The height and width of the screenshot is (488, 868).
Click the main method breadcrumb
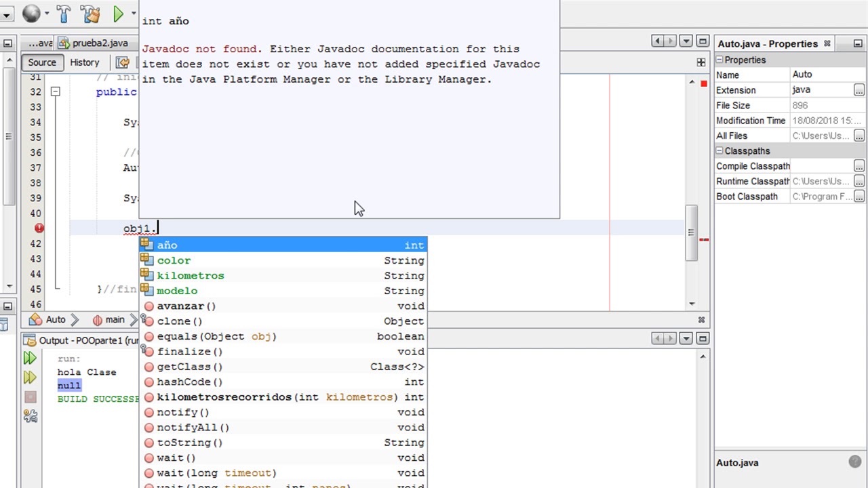click(108, 319)
